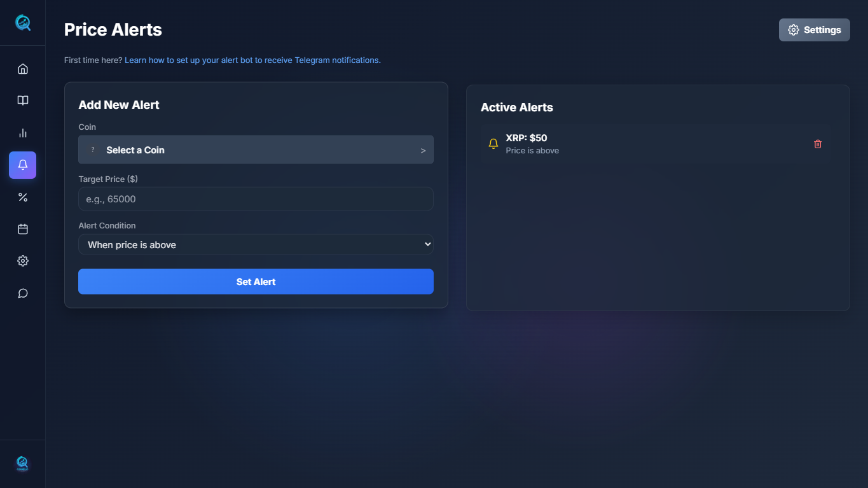Open the gear icon in sidebar

[23, 261]
